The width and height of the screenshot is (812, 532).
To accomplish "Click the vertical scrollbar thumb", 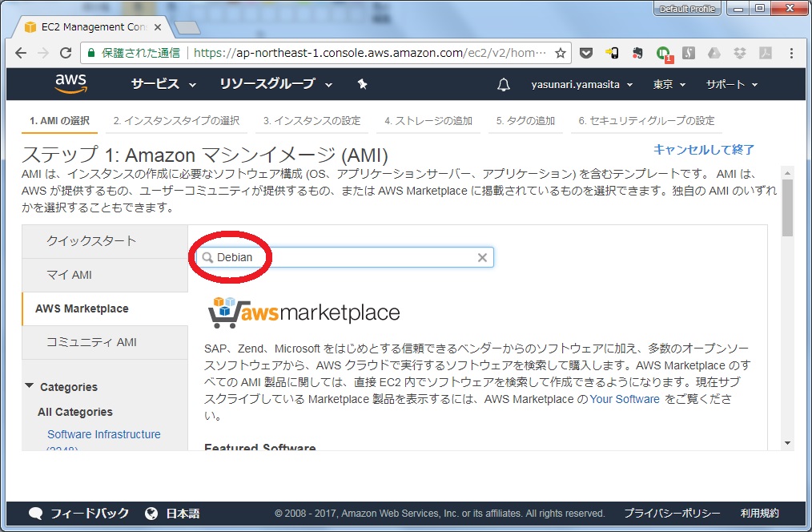I will (787, 208).
